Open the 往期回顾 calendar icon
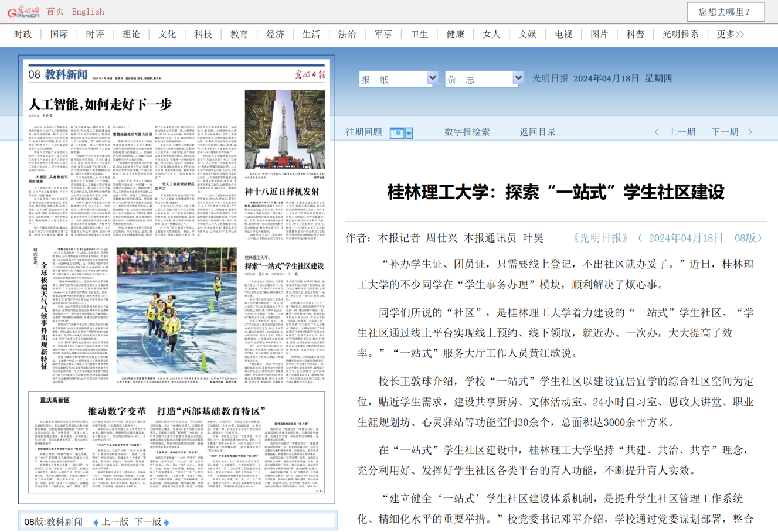778x532 pixels. click(397, 133)
